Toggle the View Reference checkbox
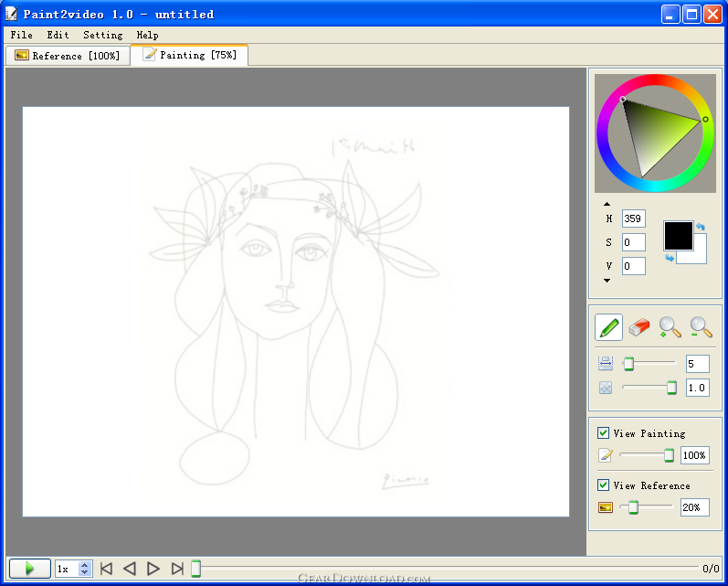The width and height of the screenshot is (728, 586). pos(603,485)
